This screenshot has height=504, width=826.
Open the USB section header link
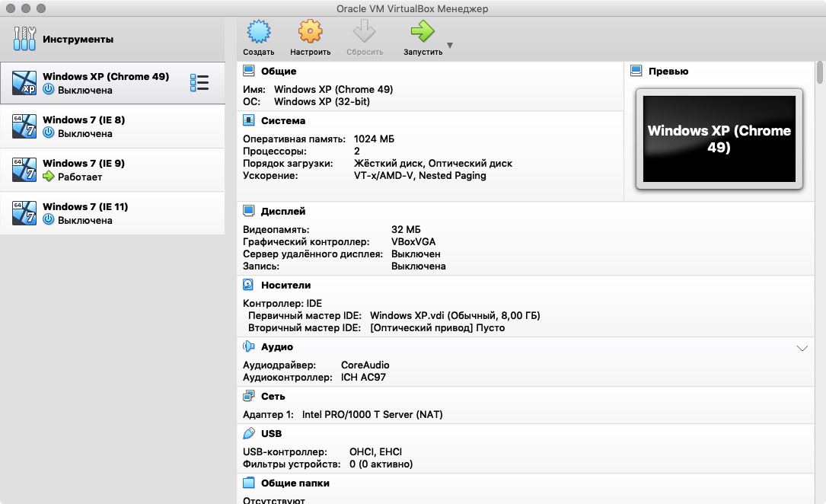[x=271, y=433]
